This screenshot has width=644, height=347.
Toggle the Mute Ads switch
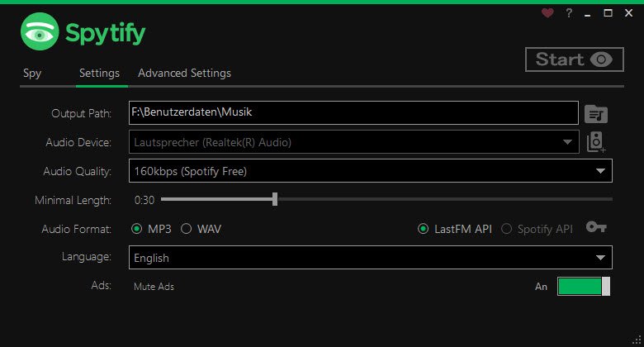tap(584, 286)
